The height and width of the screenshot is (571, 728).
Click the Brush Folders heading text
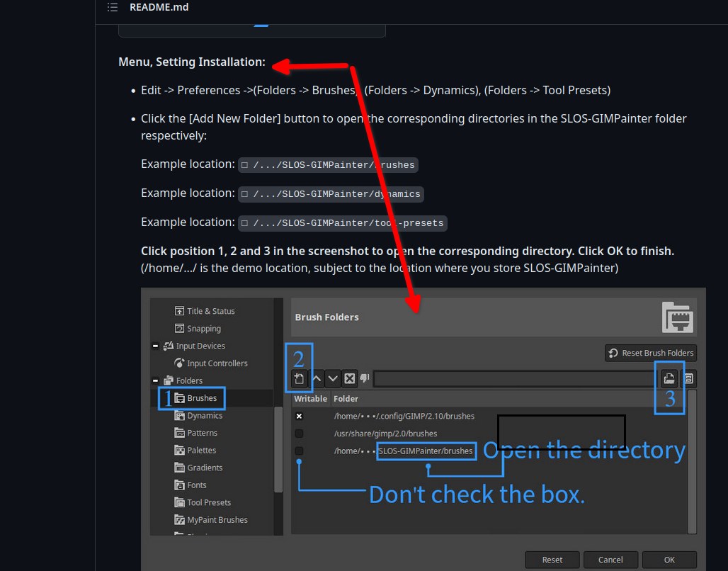(327, 317)
